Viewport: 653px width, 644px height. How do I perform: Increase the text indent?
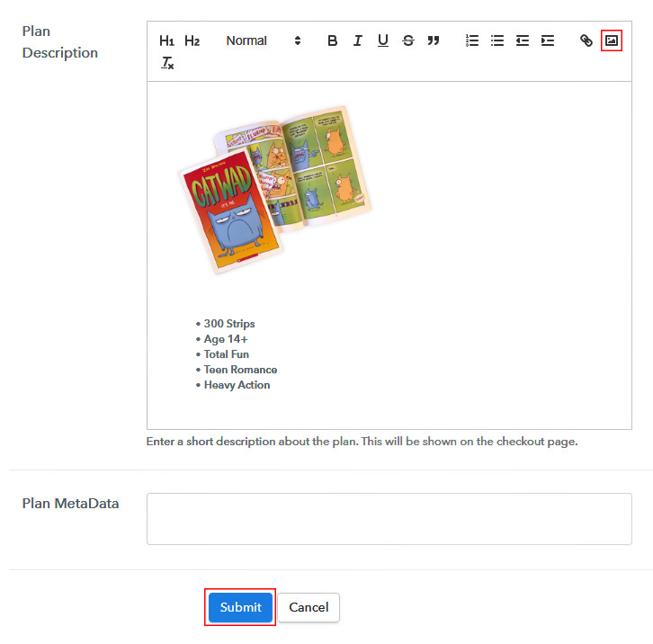[x=547, y=40]
